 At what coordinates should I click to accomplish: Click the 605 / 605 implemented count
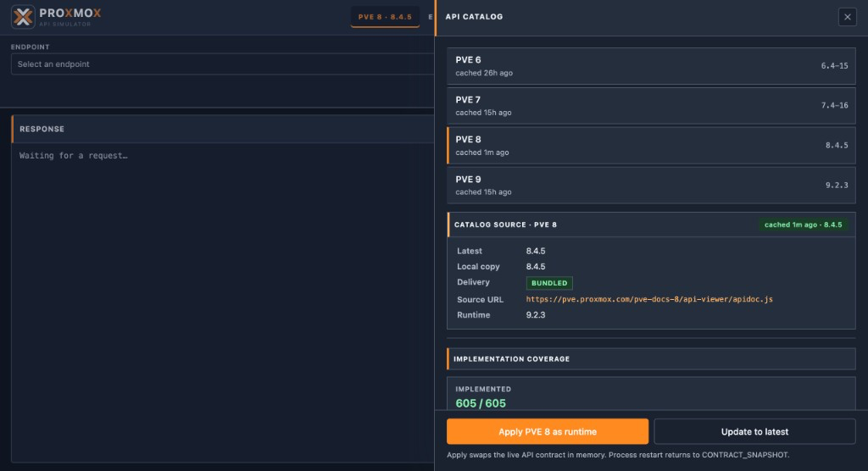(x=481, y=403)
